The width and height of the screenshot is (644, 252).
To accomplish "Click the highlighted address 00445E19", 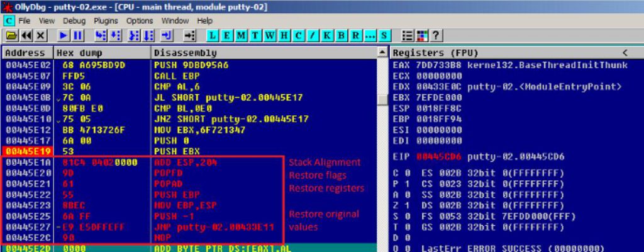I will [28, 152].
